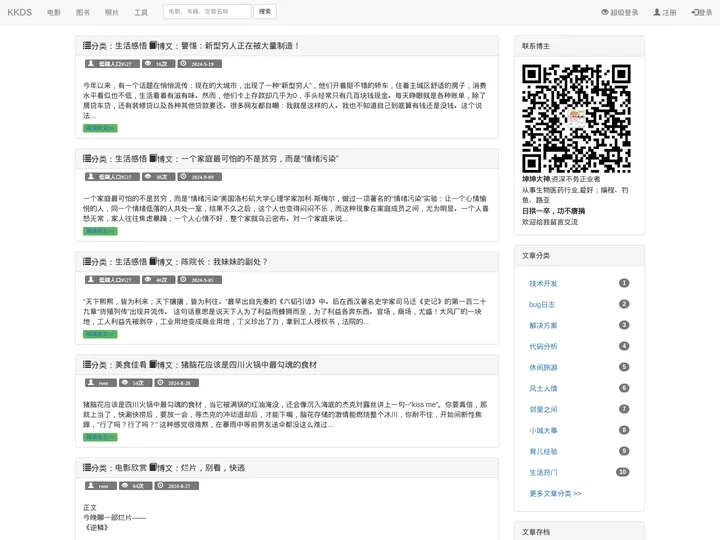Focus the search box for 电影、书籍、文章名称
The height and width of the screenshot is (540, 720).
click(x=207, y=11)
